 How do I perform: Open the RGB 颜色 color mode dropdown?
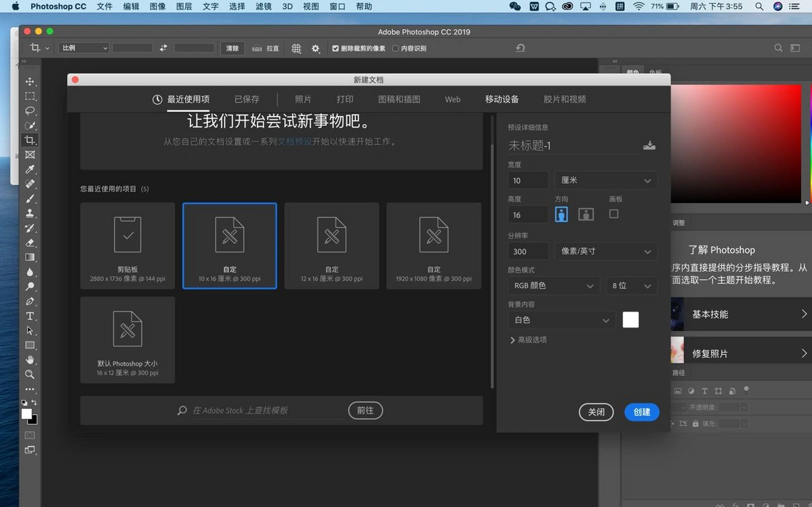tap(553, 286)
